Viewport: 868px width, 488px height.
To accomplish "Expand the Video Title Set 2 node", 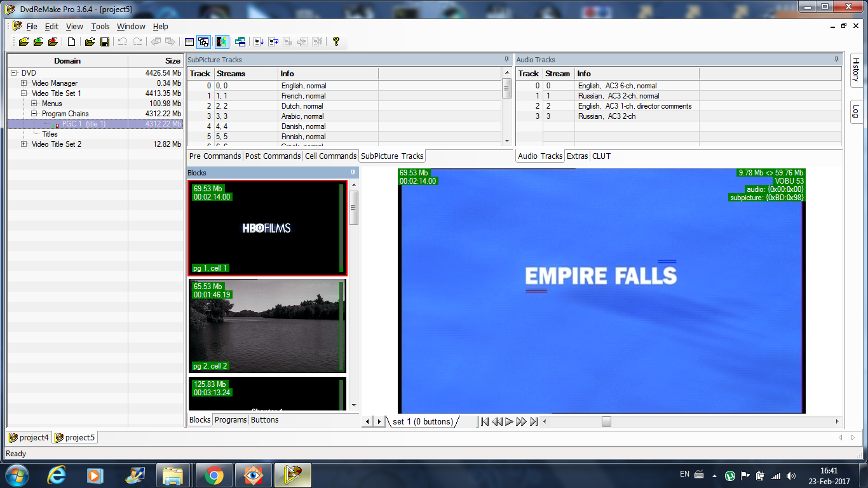I will point(24,144).
